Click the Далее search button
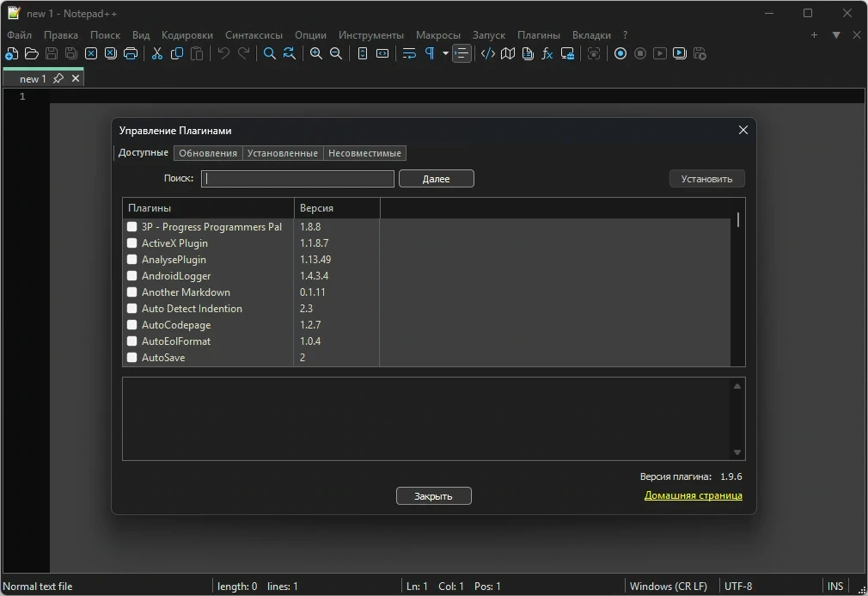 [437, 179]
